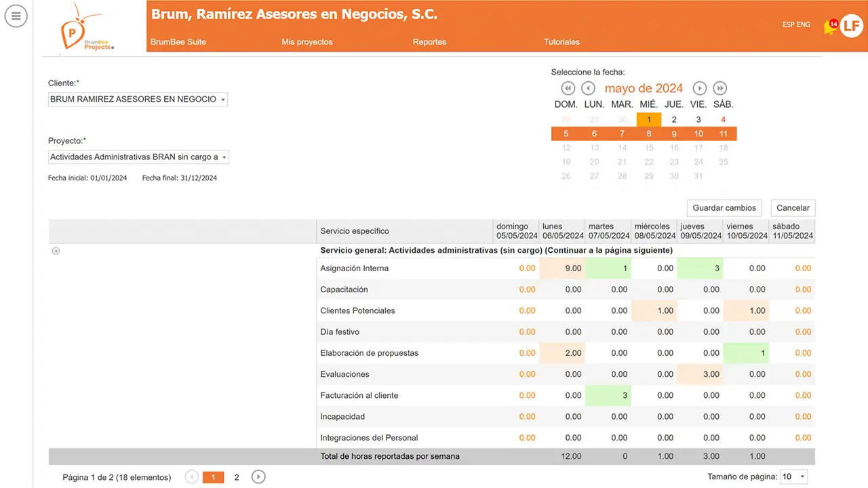Switch language to ENG

click(804, 24)
